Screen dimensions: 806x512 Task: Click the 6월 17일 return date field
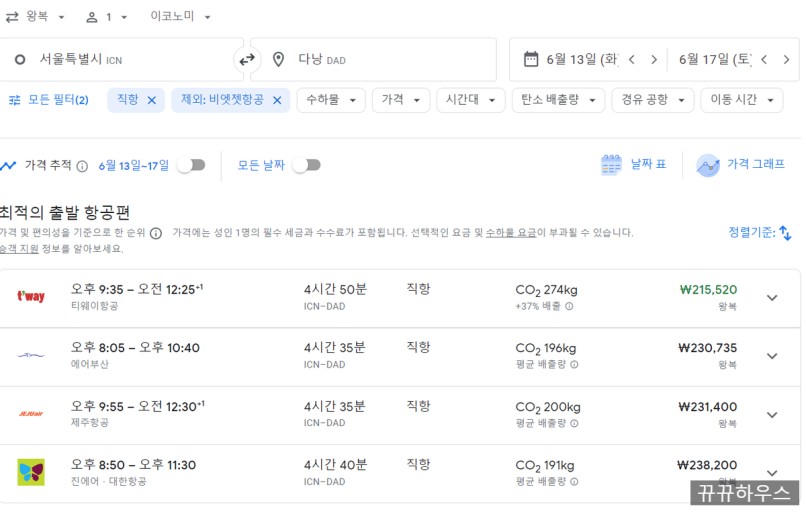[x=715, y=60]
